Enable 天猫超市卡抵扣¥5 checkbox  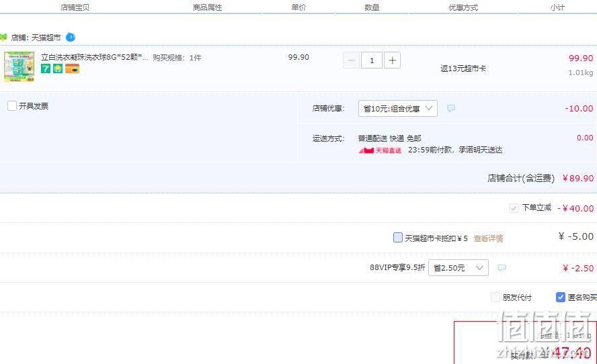click(397, 238)
